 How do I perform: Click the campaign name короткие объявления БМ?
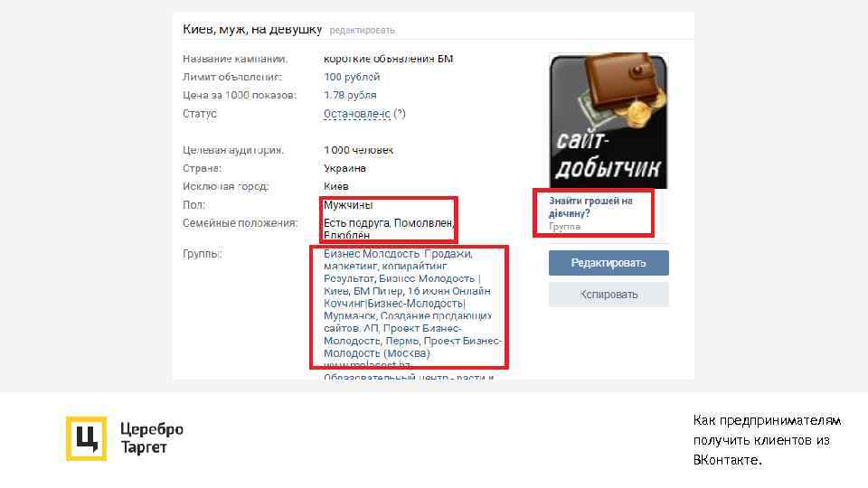click(x=388, y=59)
